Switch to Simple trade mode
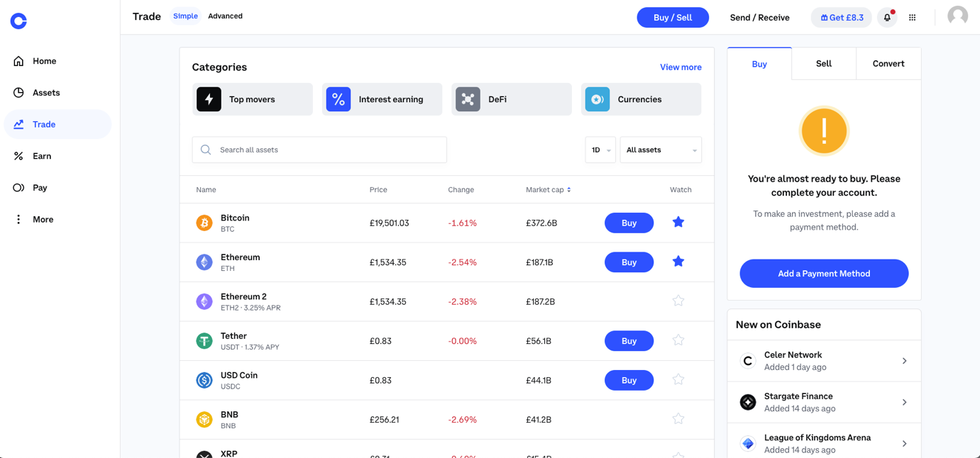980x458 pixels. pos(185,16)
